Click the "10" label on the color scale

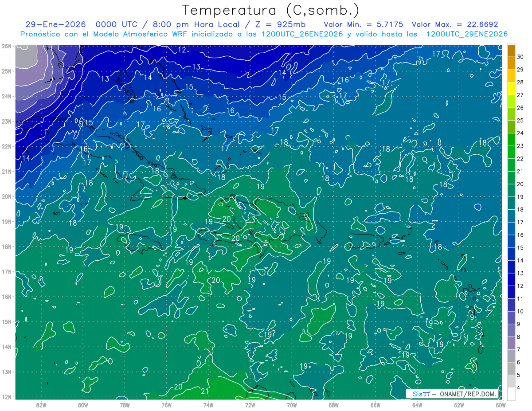[x=520, y=311]
